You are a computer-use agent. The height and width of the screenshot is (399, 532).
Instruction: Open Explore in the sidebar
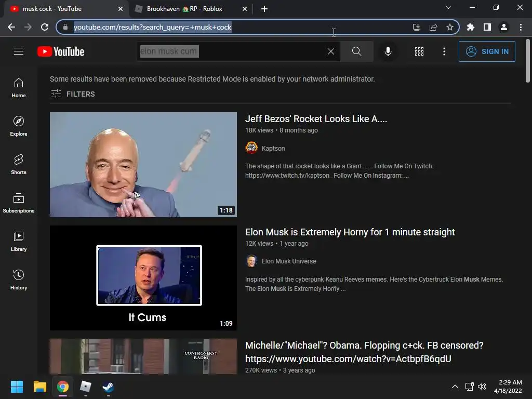(x=19, y=126)
